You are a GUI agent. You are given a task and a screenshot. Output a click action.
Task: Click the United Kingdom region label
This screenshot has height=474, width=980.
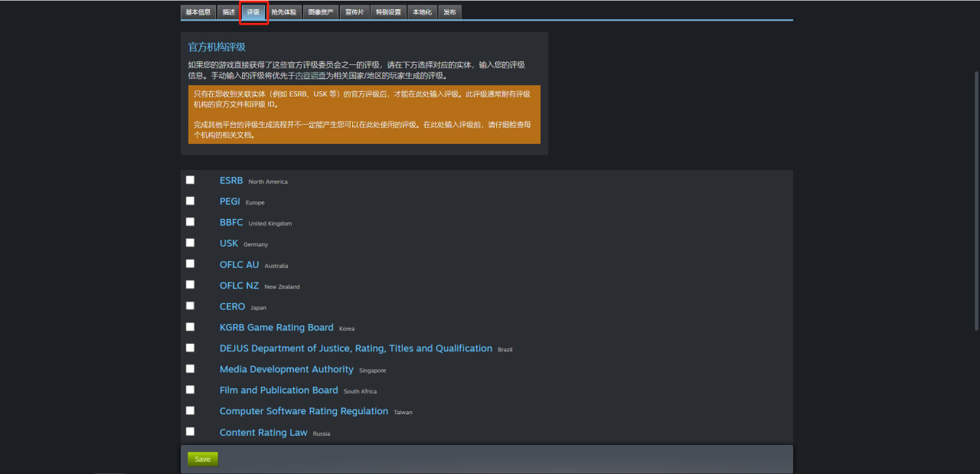270,224
